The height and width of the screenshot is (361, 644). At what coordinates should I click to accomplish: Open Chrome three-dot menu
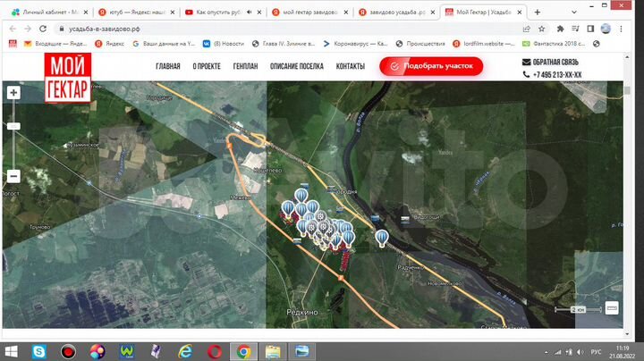coord(621,29)
